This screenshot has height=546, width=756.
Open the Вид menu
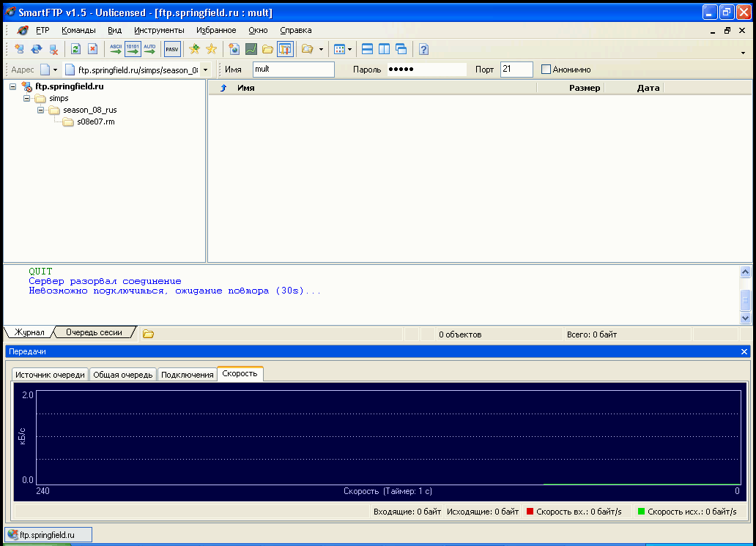click(x=115, y=30)
